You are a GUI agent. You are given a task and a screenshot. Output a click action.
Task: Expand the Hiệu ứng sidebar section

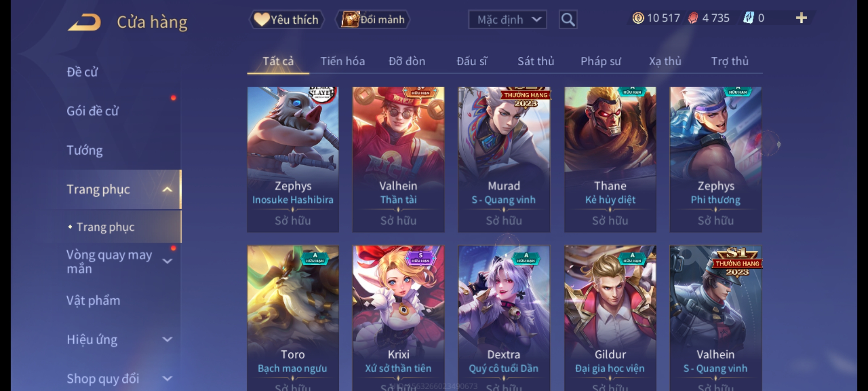[x=167, y=340]
